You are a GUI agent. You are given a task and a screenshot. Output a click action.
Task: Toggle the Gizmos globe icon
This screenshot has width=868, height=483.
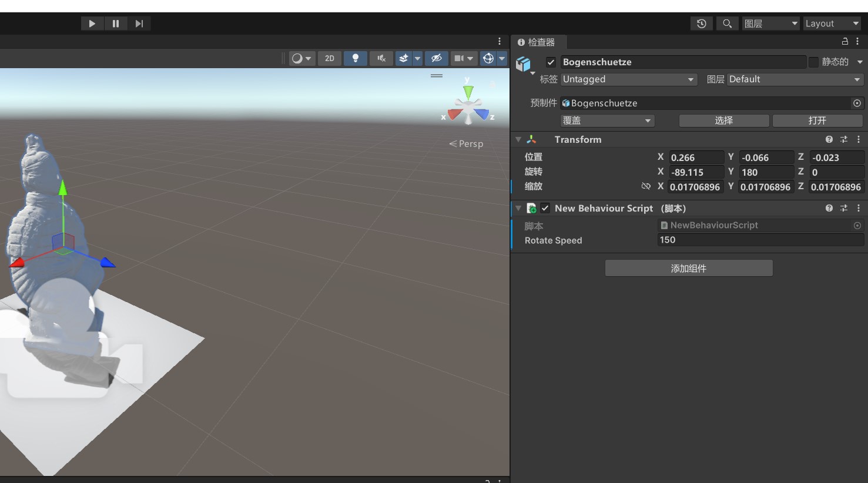tap(488, 58)
